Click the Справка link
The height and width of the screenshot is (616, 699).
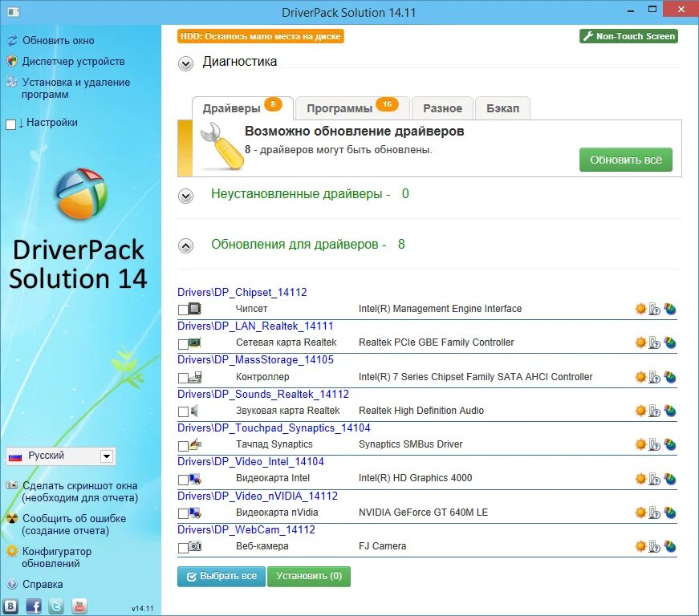(43, 584)
